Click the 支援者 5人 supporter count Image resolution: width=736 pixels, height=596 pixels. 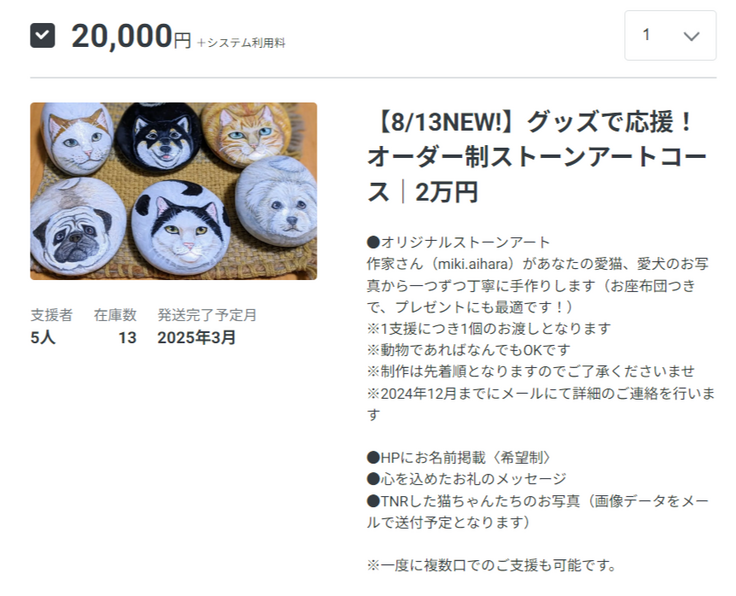click(x=51, y=326)
